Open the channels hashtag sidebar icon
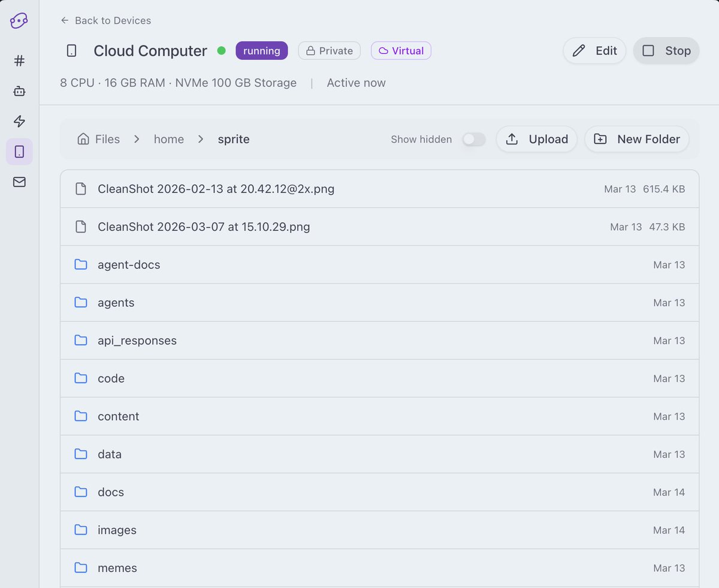Image resolution: width=719 pixels, height=588 pixels. tap(19, 61)
